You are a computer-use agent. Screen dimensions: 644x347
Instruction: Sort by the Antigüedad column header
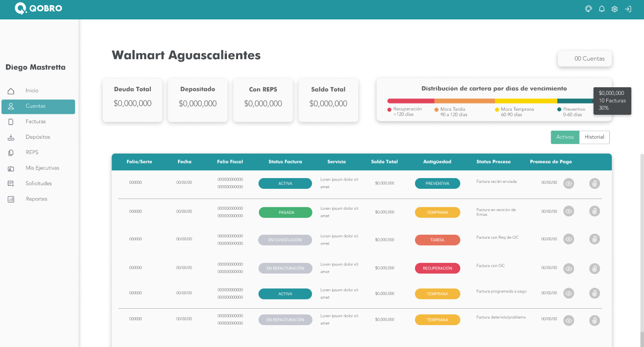[437, 162]
